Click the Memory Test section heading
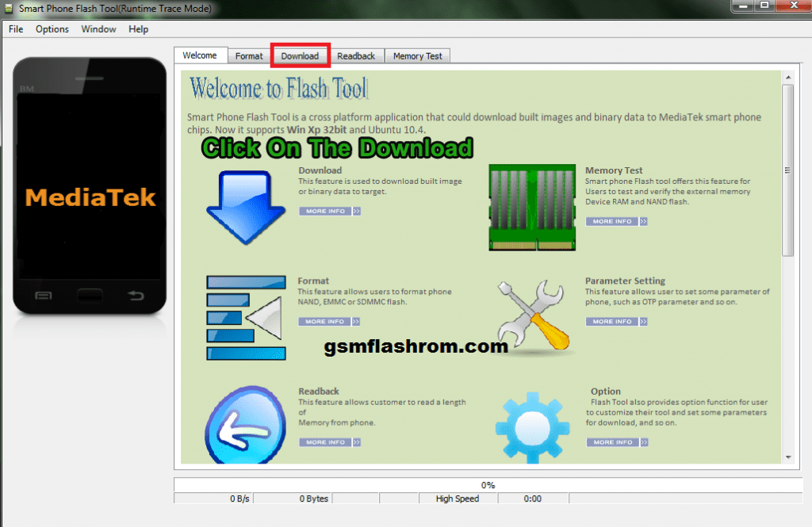This screenshot has height=527, width=812. pyautogui.click(x=614, y=170)
